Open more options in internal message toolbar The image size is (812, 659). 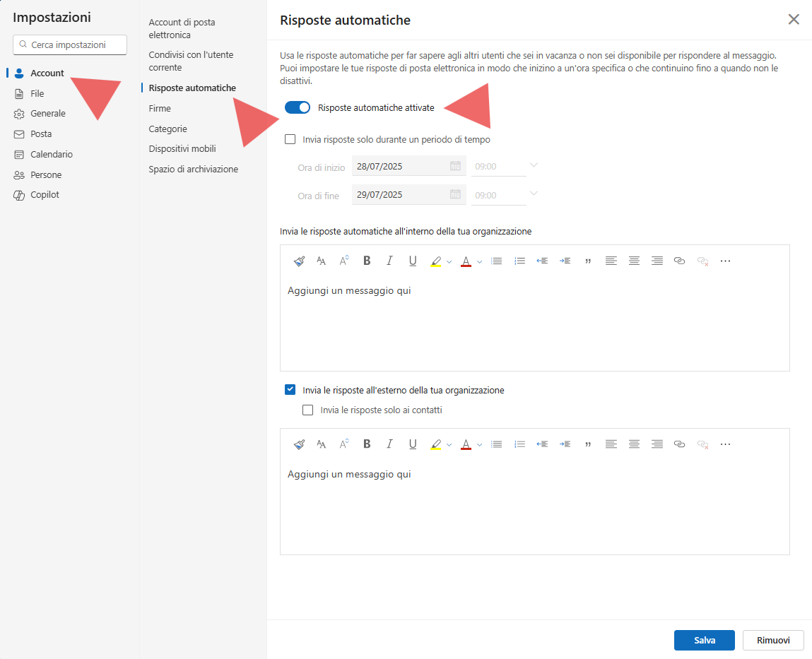click(726, 261)
